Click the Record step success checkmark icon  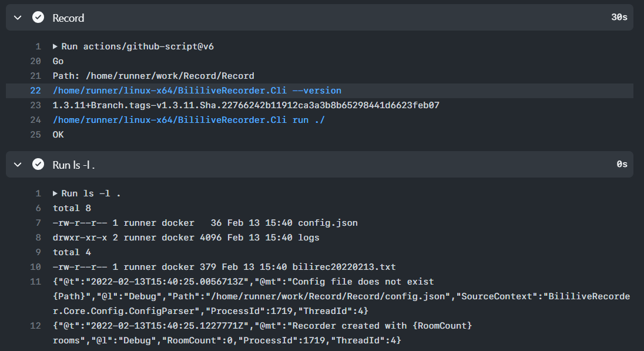(38, 17)
